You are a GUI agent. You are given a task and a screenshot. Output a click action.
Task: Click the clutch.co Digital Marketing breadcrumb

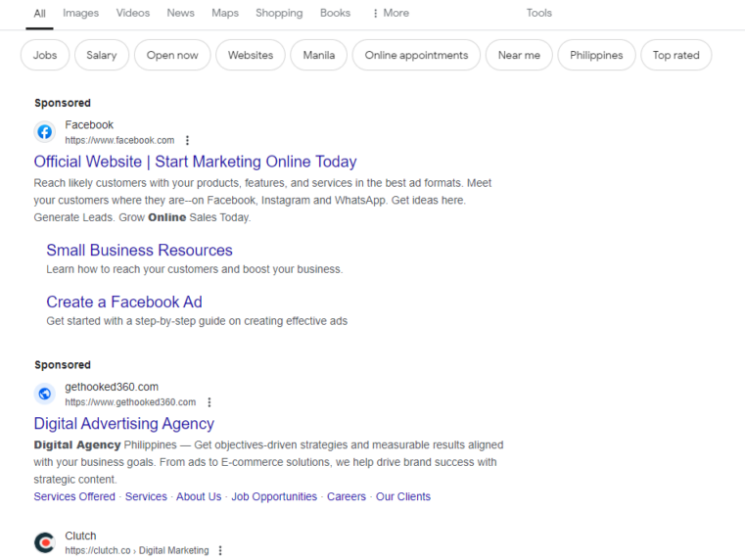137,550
